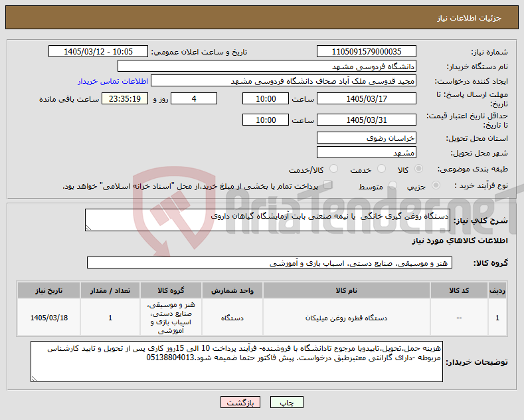Click the نام کالا column header
Image resolution: width=524 pixels, height=420 pixels.
pyautogui.click(x=346, y=290)
